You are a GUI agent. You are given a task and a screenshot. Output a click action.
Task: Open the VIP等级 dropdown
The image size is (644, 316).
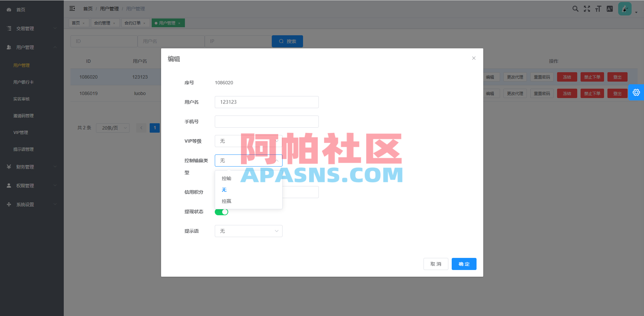248,141
